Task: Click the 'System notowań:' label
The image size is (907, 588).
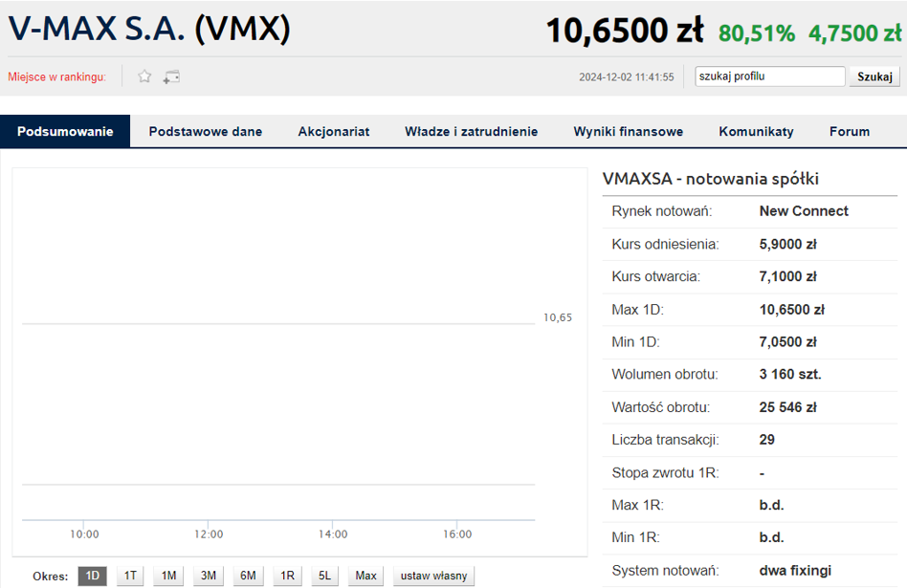Action: point(665,571)
